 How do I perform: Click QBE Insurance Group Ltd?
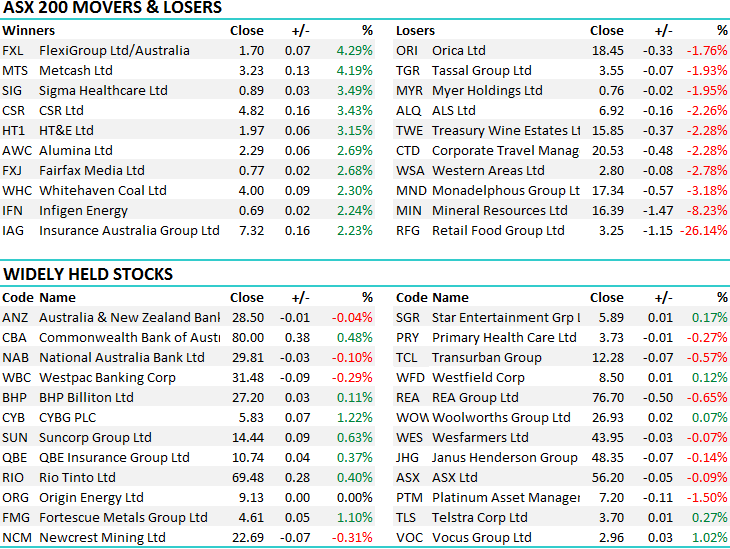coord(114,458)
